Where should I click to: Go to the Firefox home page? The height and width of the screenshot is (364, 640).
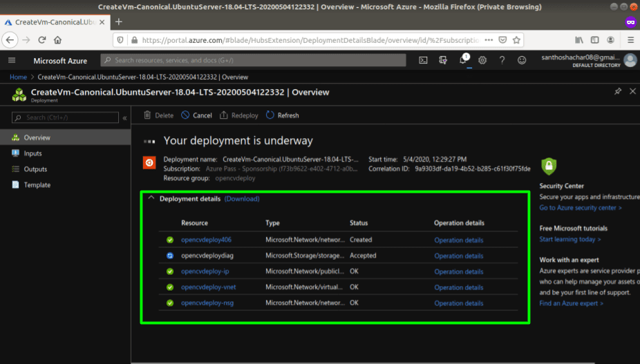[x=57, y=40]
